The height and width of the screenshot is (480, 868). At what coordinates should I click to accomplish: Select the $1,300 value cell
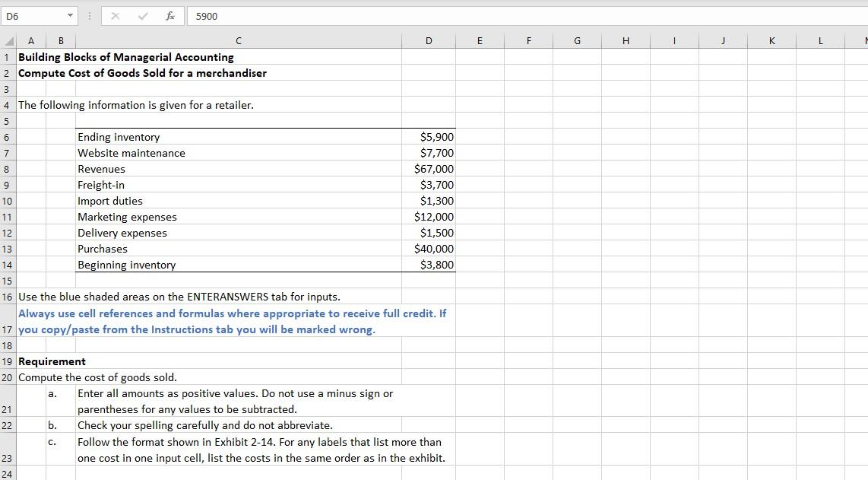tap(429, 201)
